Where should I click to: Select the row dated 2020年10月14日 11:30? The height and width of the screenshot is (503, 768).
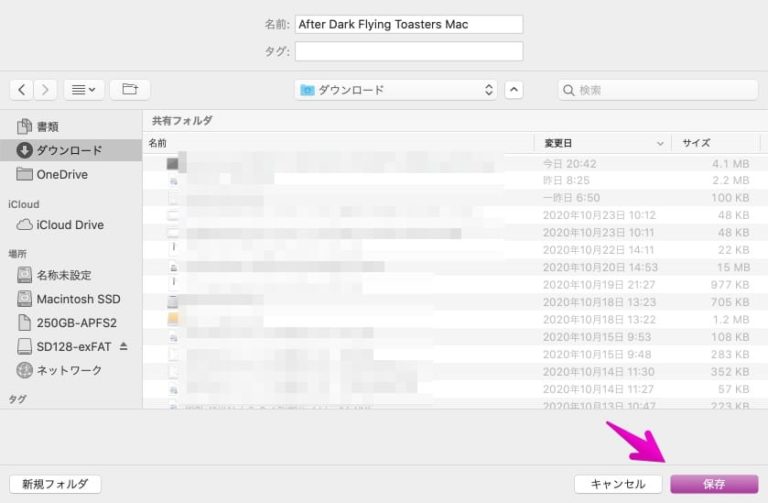pyautogui.click(x=455, y=372)
